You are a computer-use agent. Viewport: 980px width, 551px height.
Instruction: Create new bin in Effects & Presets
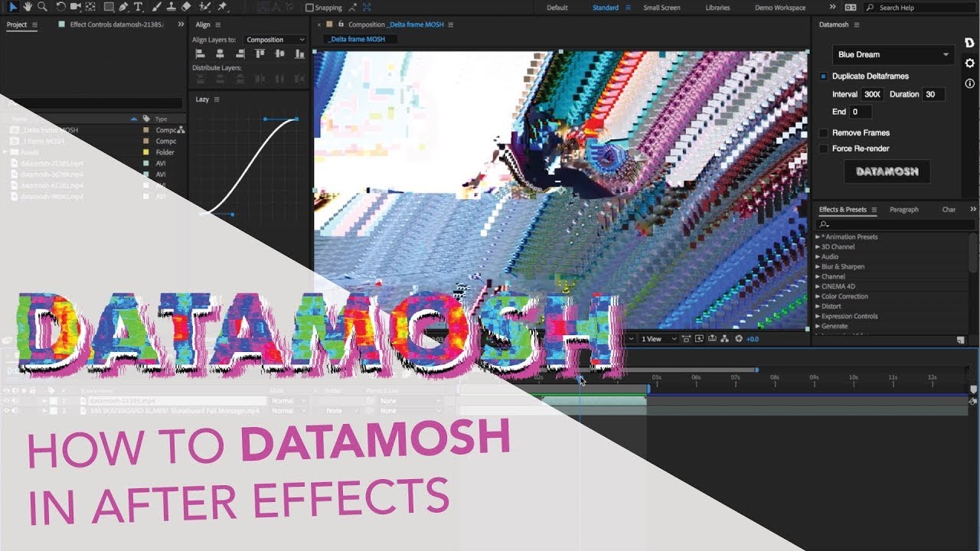(x=960, y=340)
